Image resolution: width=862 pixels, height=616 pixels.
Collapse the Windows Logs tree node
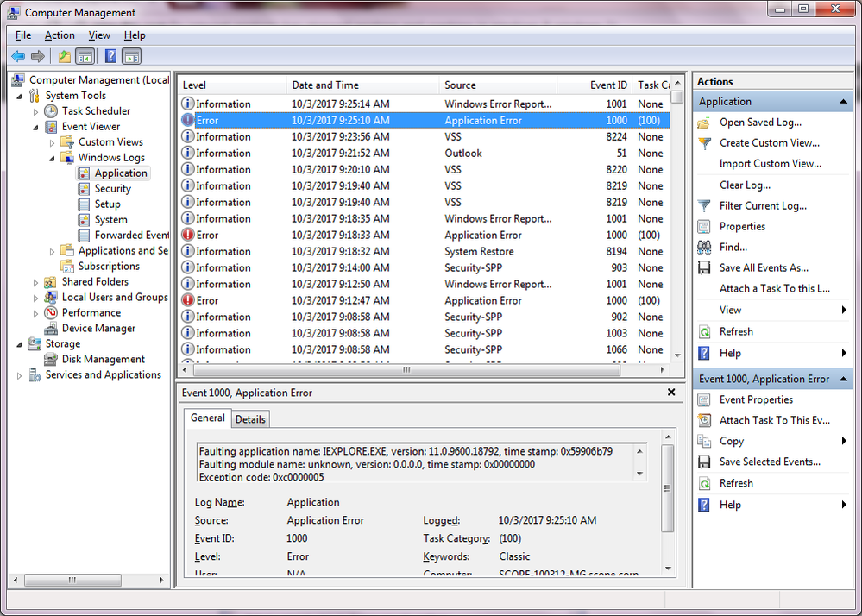click(53, 158)
